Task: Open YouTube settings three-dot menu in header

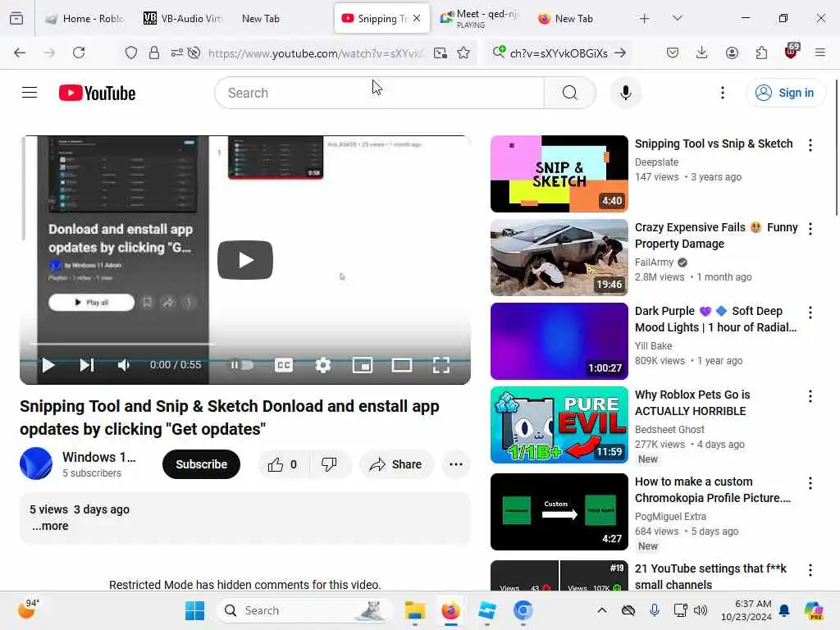Action: tap(722, 93)
